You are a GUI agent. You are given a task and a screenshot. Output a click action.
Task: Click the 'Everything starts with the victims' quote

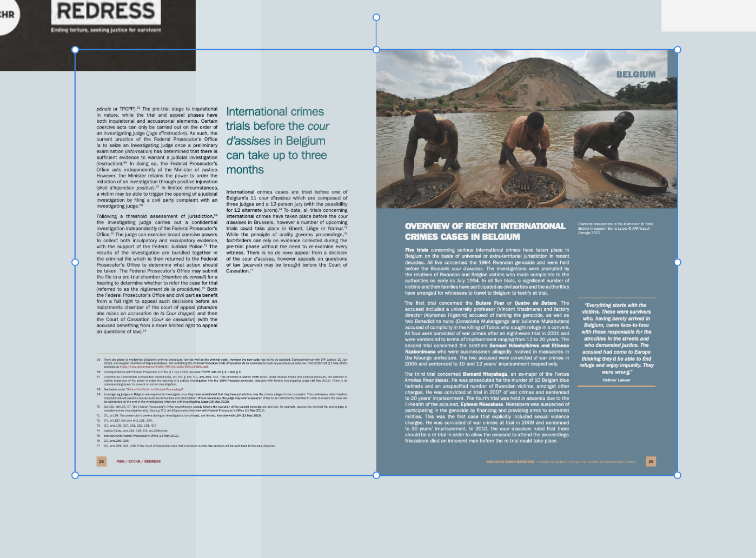[x=616, y=338]
